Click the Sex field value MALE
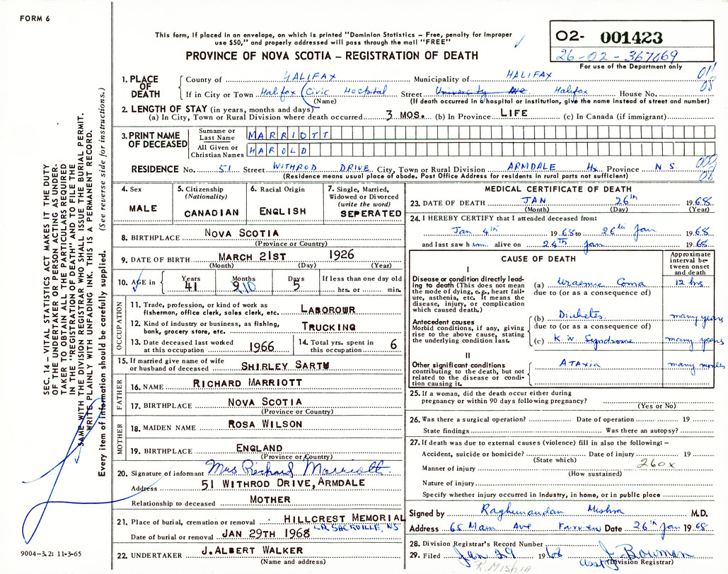 pyautogui.click(x=143, y=211)
